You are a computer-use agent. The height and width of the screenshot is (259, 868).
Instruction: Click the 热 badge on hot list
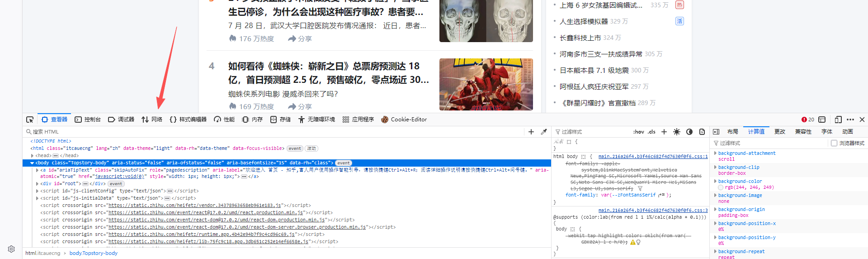pos(679,5)
